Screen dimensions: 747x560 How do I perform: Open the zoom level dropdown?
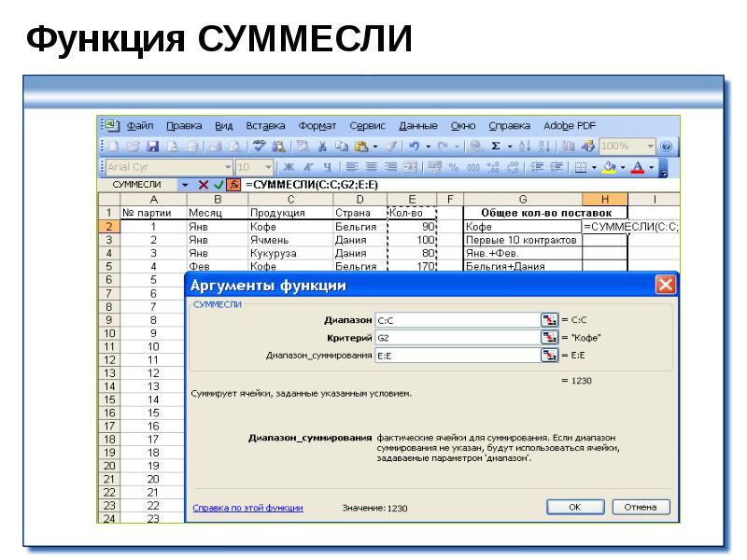pos(651,146)
